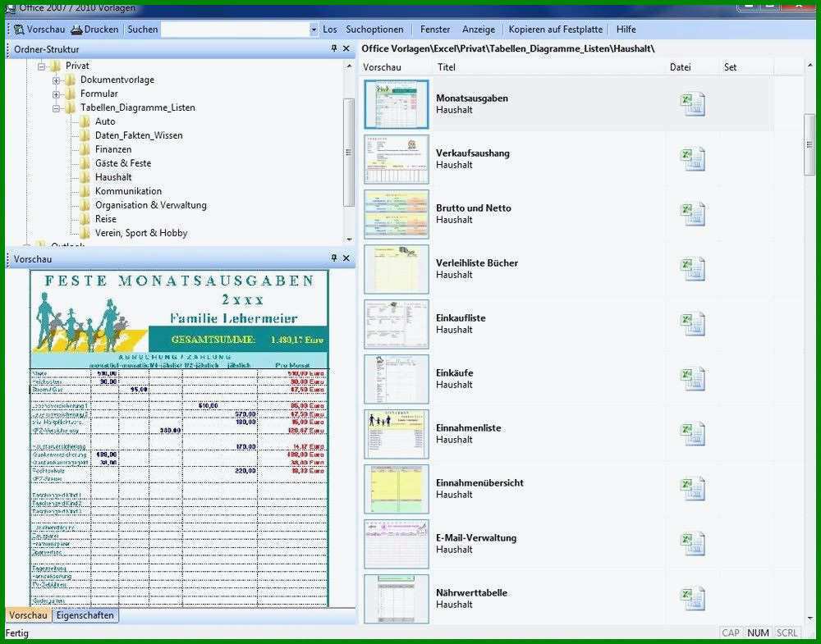Click Excel file icon for Einnahmenübersicht

coord(693,489)
